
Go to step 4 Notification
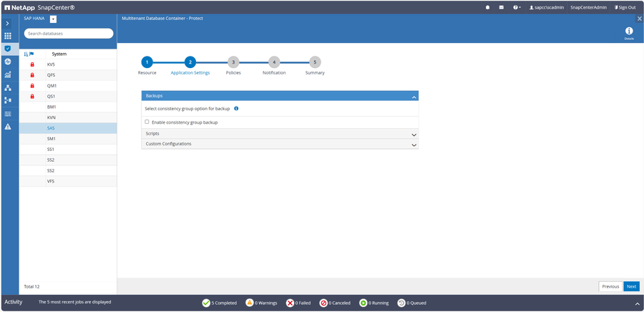(x=274, y=62)
